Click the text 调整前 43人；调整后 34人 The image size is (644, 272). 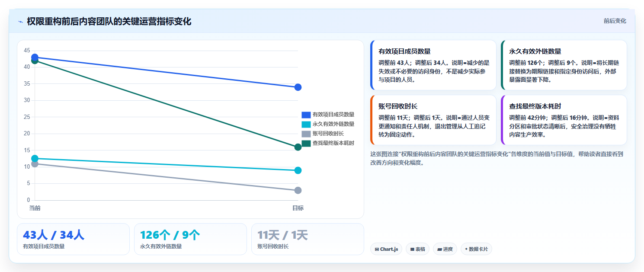pyautogui.click(x=411, y=63)
